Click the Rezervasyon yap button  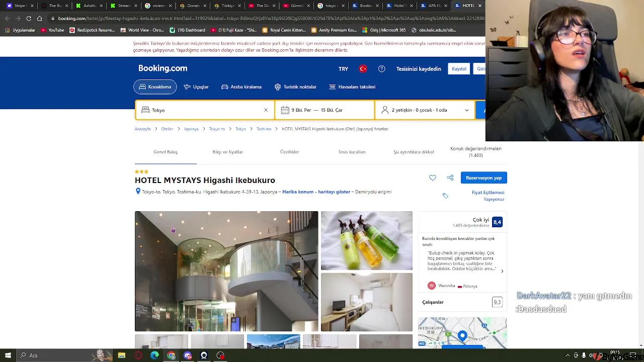coord(484,177)
